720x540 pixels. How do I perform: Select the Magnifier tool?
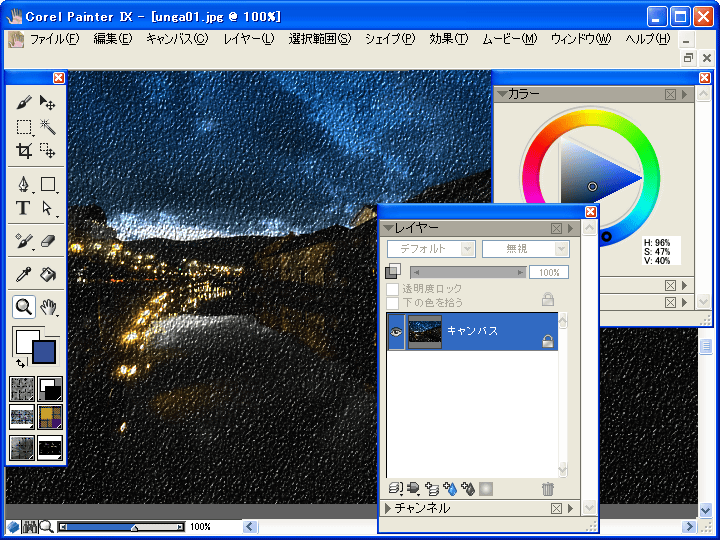[x=24, y=307]
